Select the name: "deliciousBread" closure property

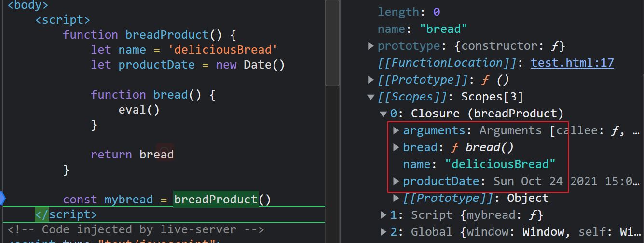tap(479, 164)
